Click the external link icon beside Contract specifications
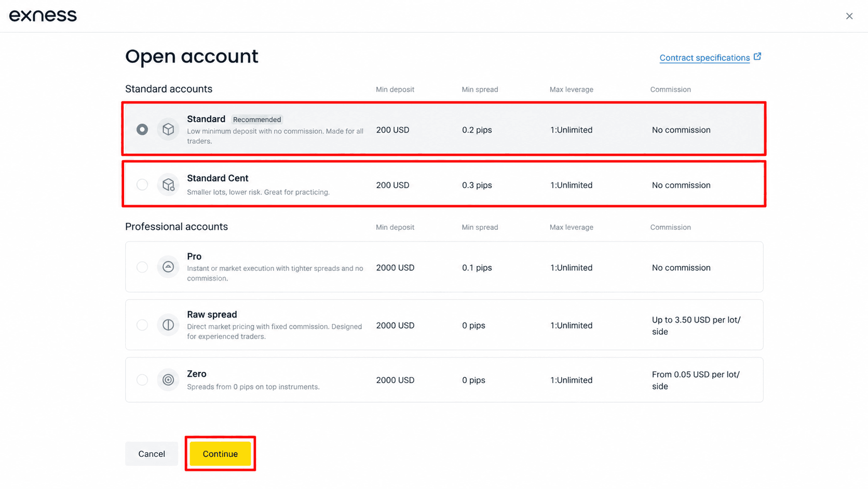The width and height of the screenshot is (868, 489). 757,57
